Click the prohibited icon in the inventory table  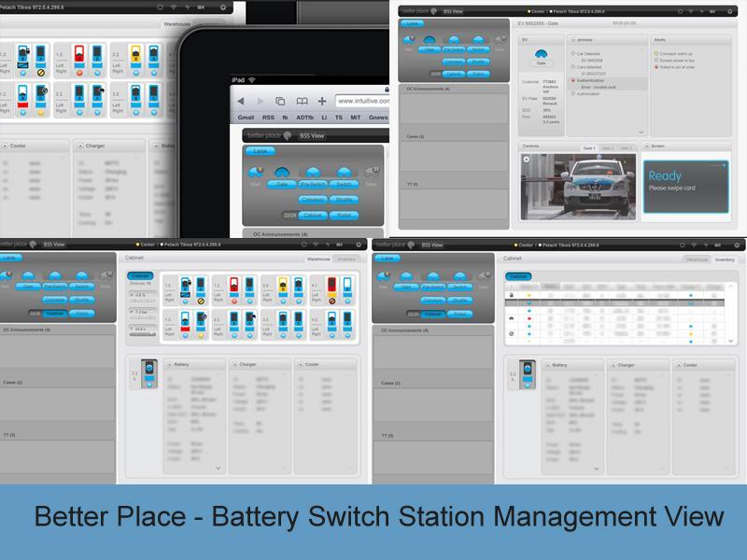tap(512, 333)
